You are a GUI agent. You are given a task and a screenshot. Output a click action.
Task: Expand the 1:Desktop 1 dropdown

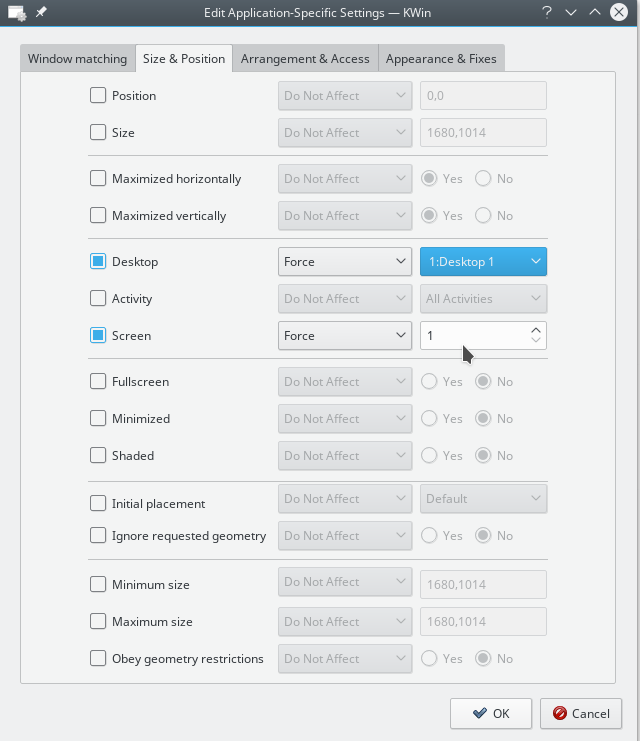tap(483, 262)
